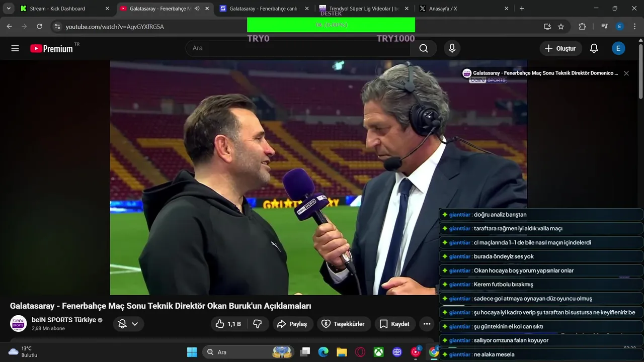Open beIN SPORTS Türkiye channel name link
Image resolution: width=644 pixels, height=362 pixels.
pos(64,320)
